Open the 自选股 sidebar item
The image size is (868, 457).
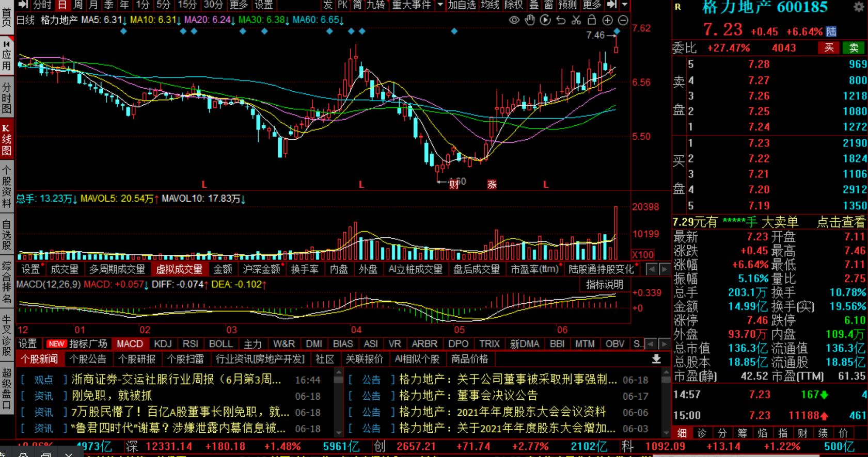(x=7, y=235)
